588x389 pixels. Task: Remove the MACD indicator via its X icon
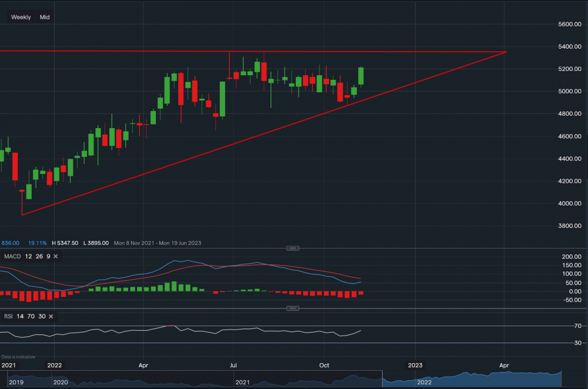pyautogui.click(x=56, y=256)
